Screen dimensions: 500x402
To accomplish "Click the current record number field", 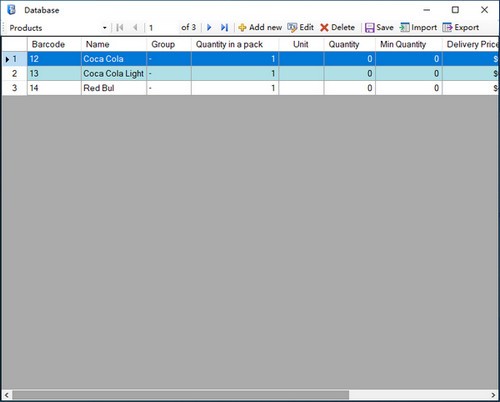I will pos(163,28).
